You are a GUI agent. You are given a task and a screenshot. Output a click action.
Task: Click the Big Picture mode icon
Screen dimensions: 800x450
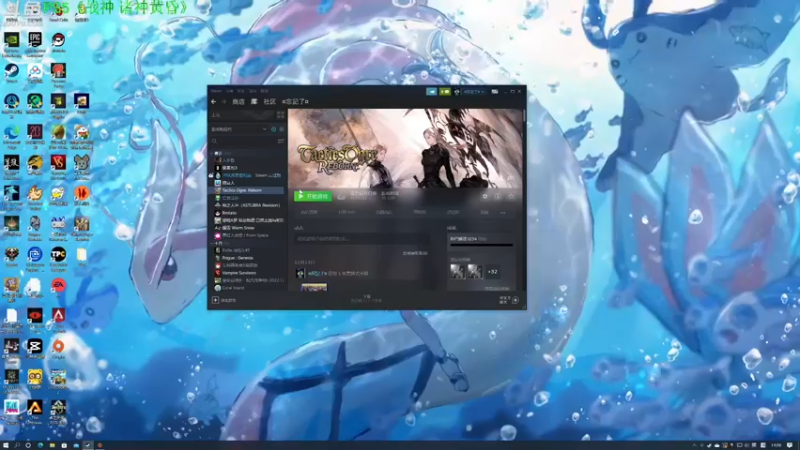tap(494, 92)
